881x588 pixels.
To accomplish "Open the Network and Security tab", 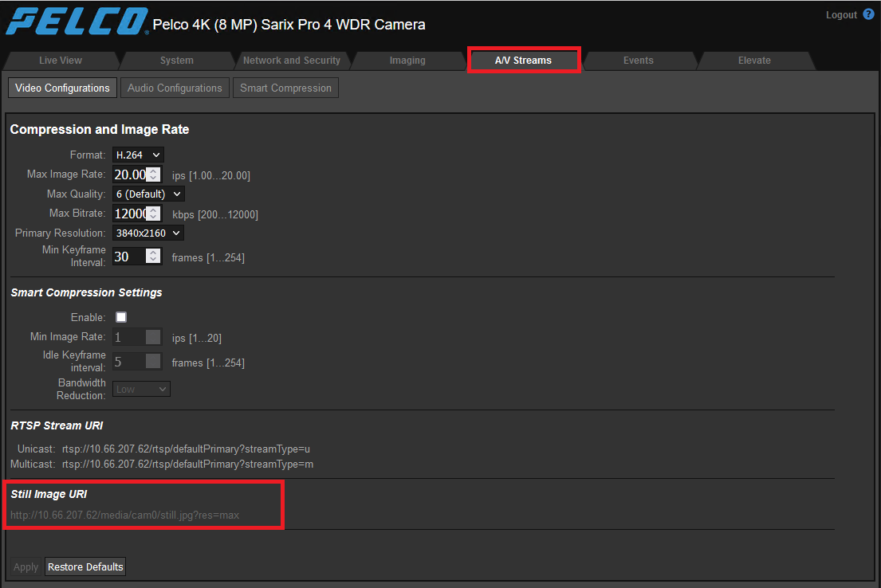I will coord(292,60).
